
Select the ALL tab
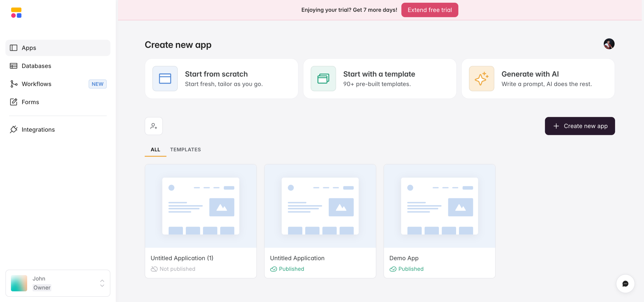point(155,149)
